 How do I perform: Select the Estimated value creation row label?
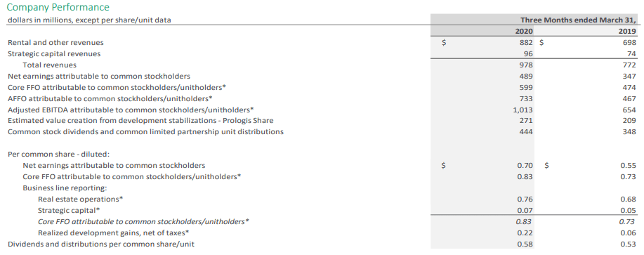pos(140,121)
